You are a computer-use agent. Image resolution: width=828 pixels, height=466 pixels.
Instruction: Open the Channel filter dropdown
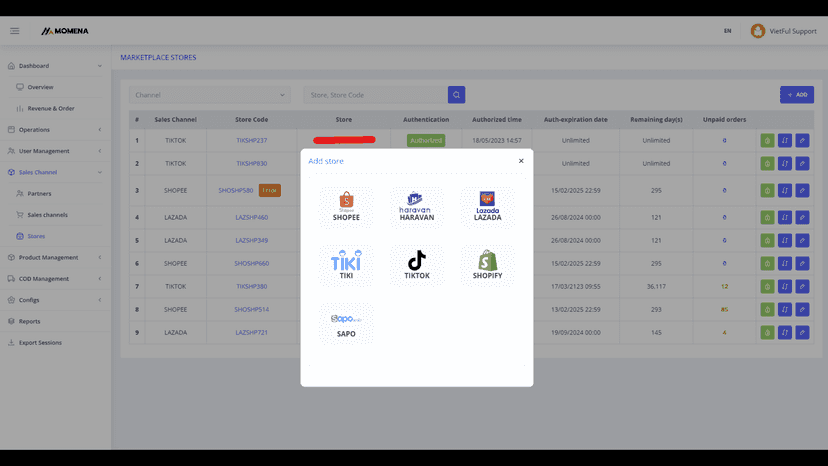[210, 95]
